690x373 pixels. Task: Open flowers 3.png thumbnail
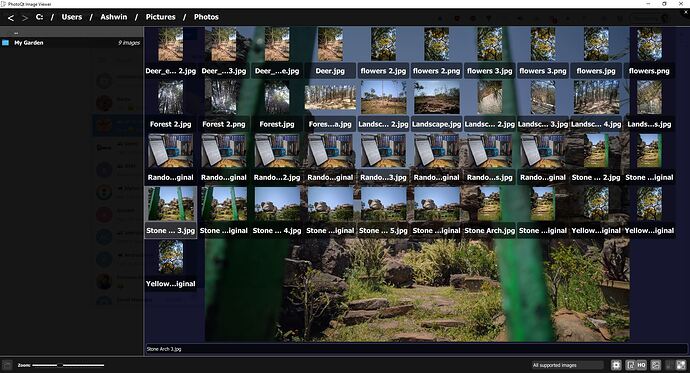pyautogui.click(x=543, y=52)
